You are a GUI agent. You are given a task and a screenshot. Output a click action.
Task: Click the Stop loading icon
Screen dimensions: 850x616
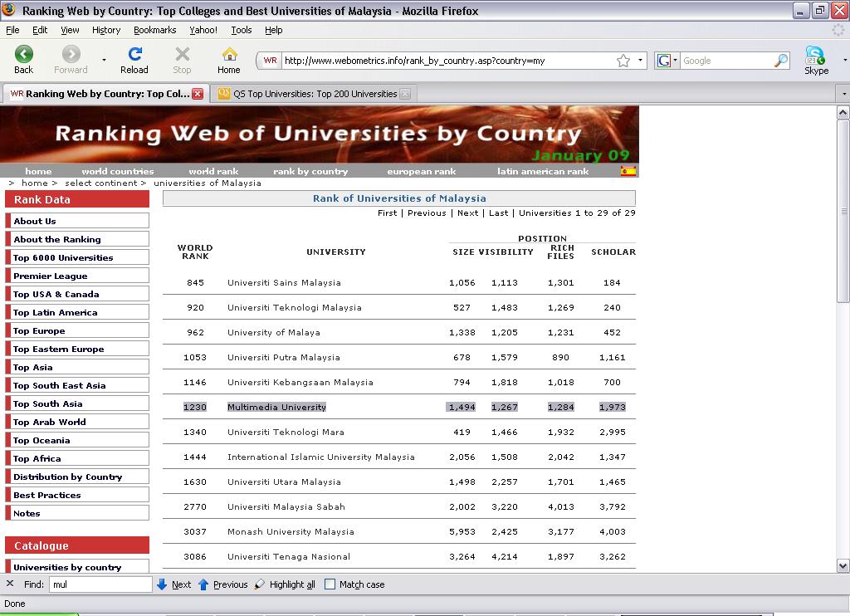tap(182, 54)
